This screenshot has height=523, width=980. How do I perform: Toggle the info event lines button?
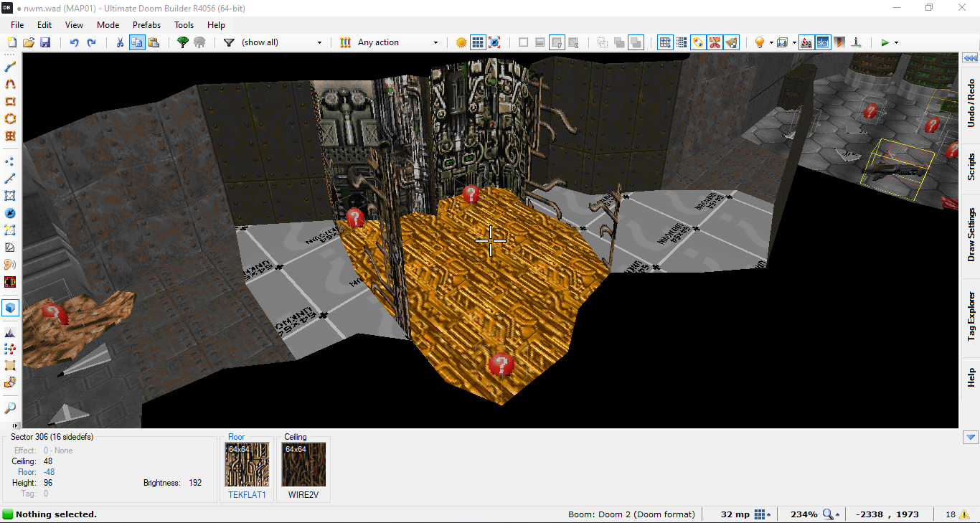point(854,42)
